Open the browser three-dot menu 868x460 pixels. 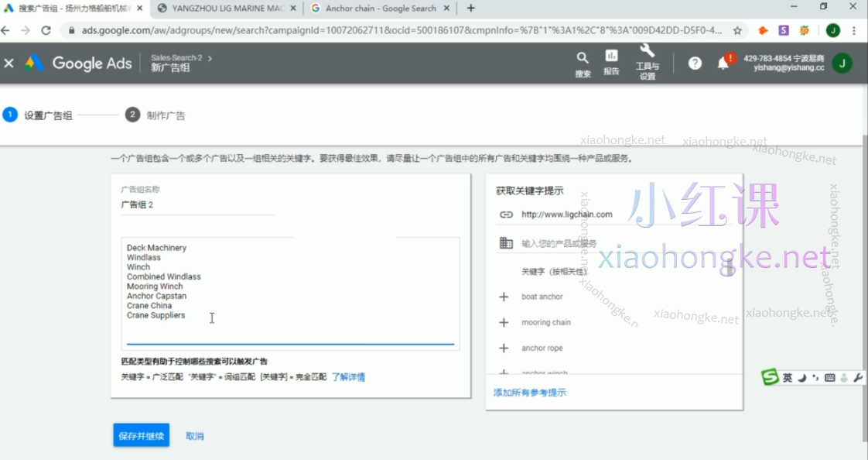point(853,30)
